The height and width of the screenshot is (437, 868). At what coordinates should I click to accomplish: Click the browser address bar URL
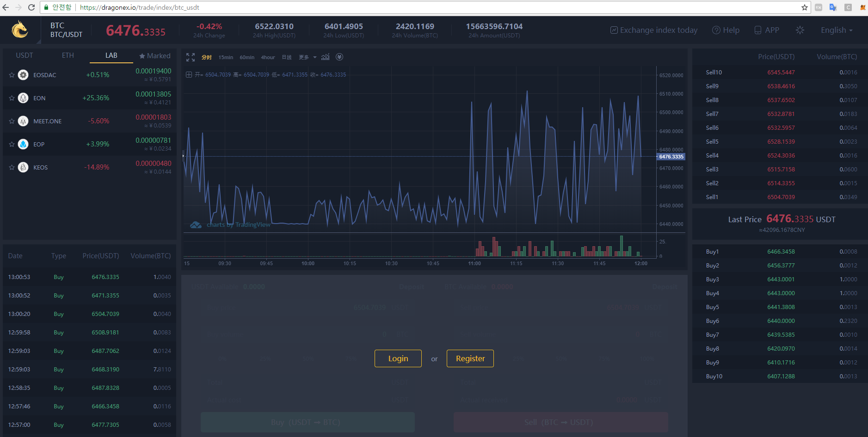tap(140, 7)
